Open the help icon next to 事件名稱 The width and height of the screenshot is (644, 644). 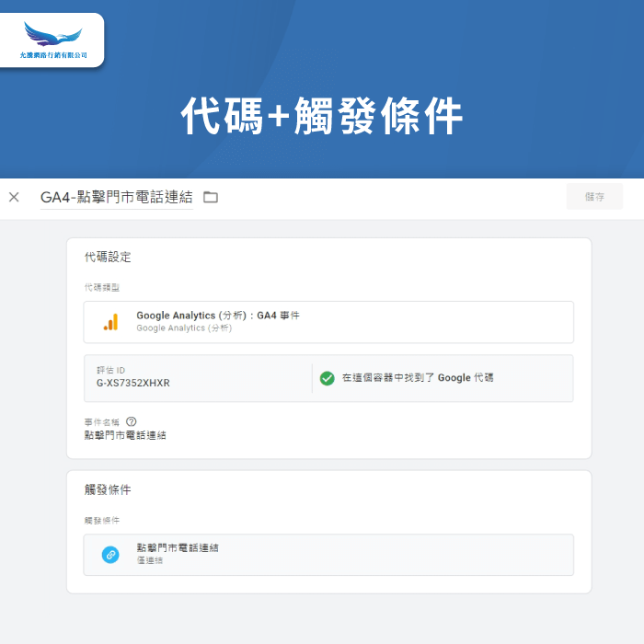click(x=132, y=421)
